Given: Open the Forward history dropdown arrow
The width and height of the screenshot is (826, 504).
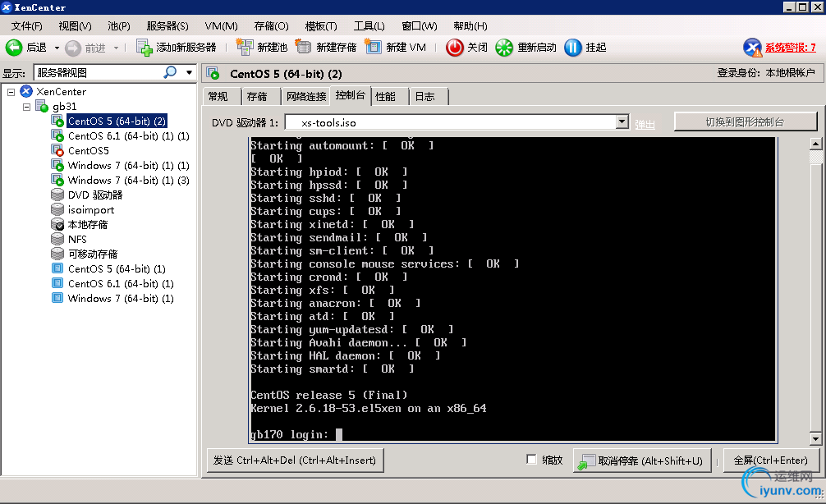Looking at the screenshot, I should 116,48.
